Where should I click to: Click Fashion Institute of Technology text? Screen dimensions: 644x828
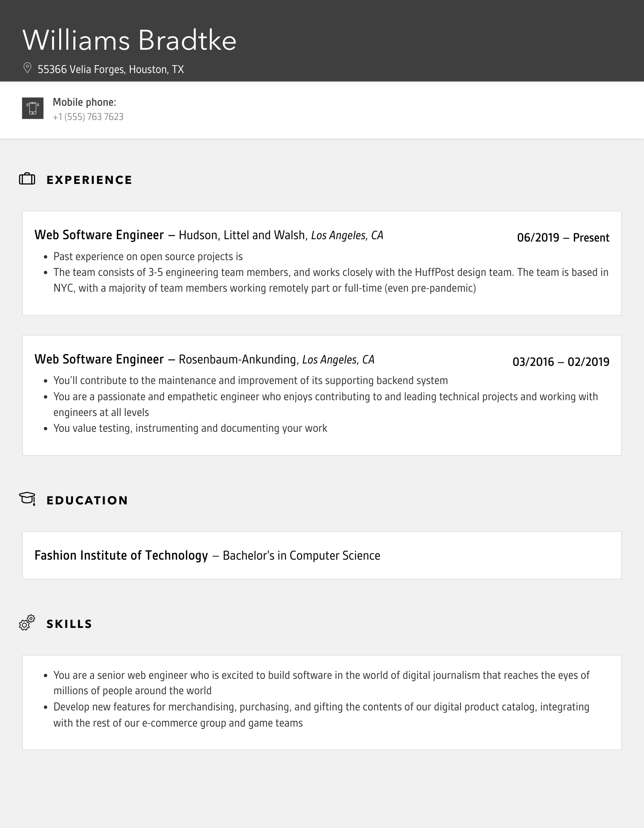(x=121, y=555)
